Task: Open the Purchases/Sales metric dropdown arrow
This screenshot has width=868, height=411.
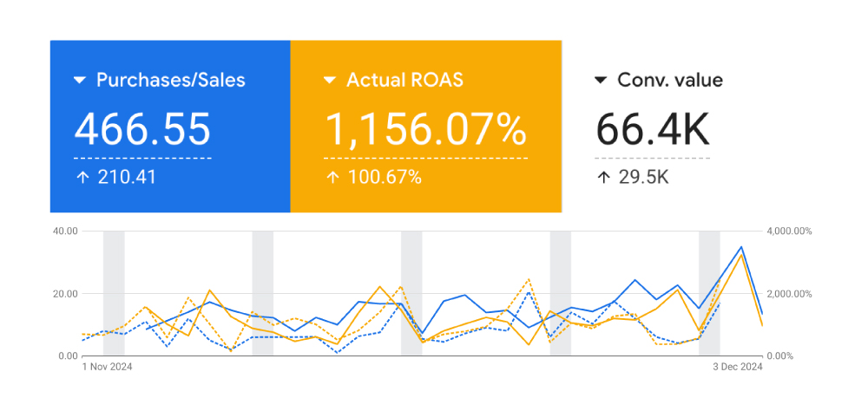Action: point(80,81)
